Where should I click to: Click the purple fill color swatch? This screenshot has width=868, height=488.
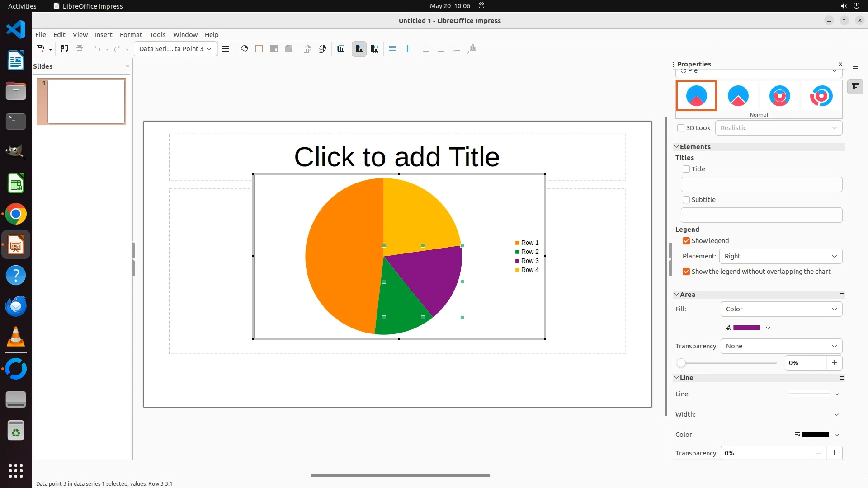point(746,328)
